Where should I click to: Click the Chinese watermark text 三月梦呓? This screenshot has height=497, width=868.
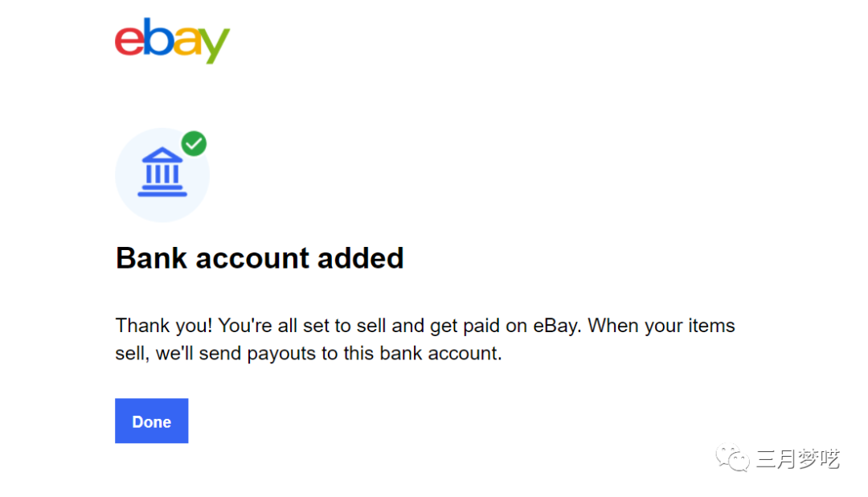(797, 459)
